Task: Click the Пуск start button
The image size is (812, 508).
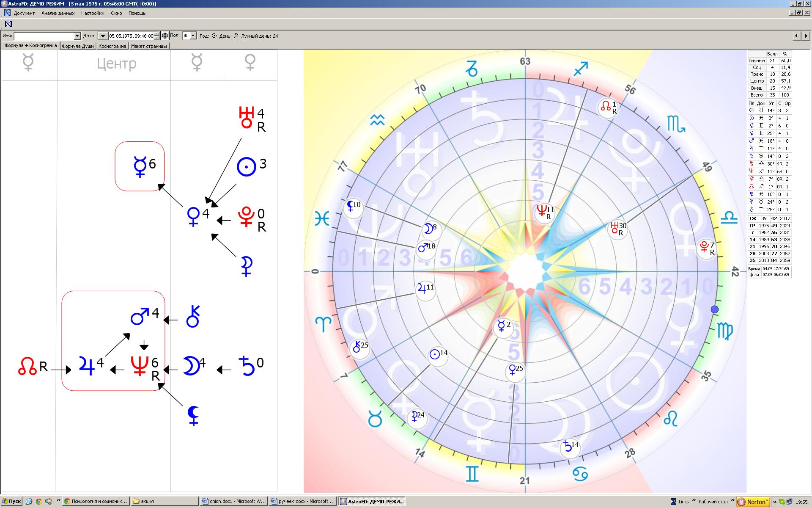Action: pyautogui.click(x=11, y=501)
